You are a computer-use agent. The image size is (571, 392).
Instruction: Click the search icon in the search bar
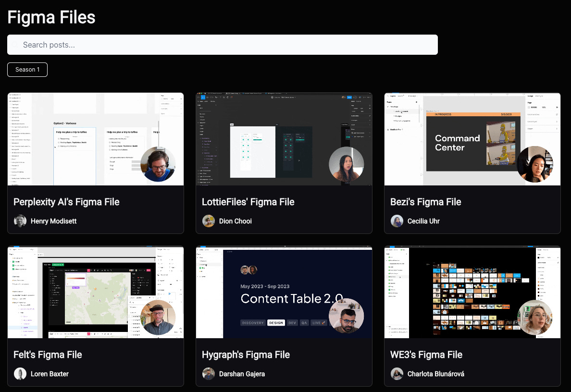[x=15, y=45]
